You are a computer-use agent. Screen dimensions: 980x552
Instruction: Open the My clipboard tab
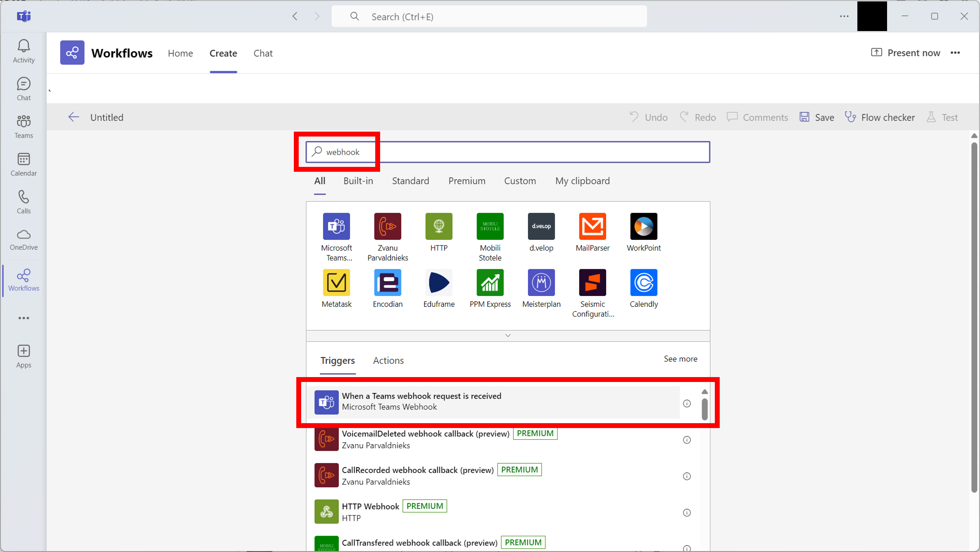coord(582,181)
